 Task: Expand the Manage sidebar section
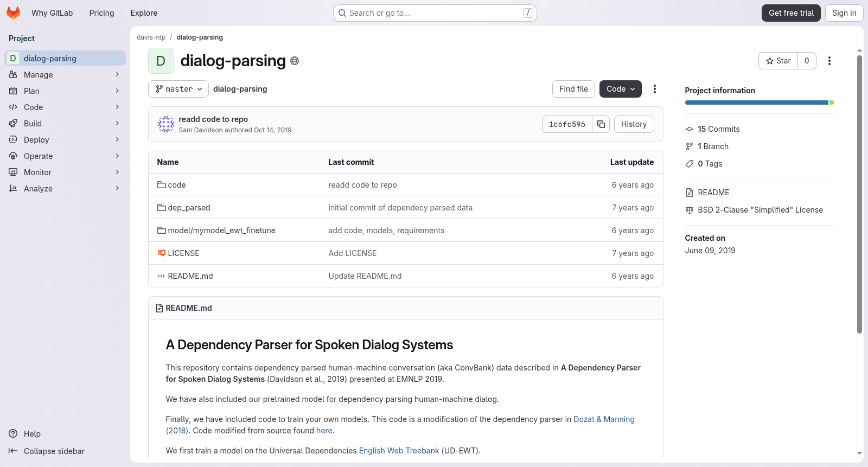pyautogui.click(x=117, y=74)
